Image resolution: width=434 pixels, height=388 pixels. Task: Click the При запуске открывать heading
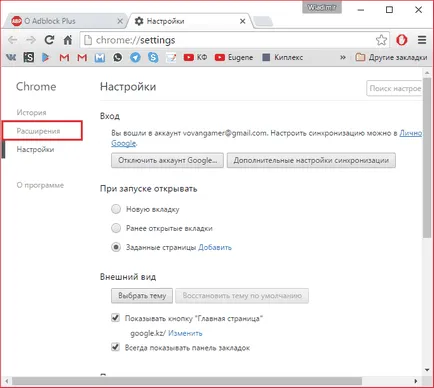click(x=148, y=189)
